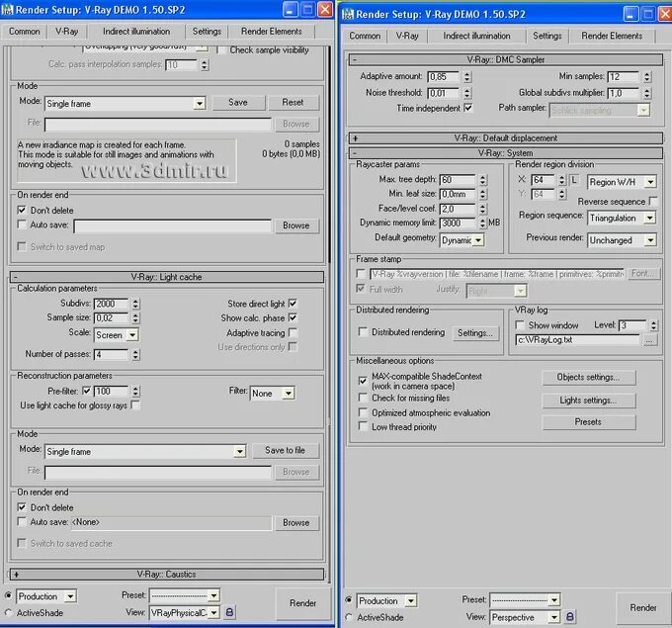Viewport: 672px width, 628px height.
Task: Enable Low thread priority checkbox
Action: [363, 426]
